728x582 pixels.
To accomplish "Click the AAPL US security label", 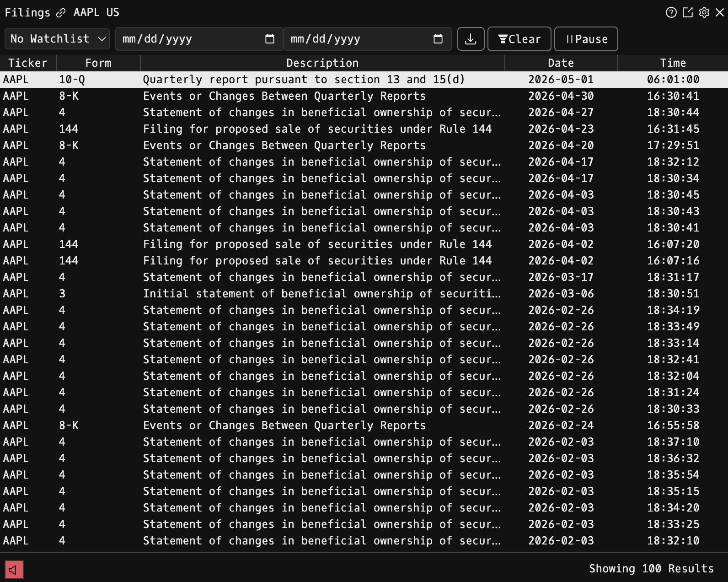I will (x=96, y=12).
